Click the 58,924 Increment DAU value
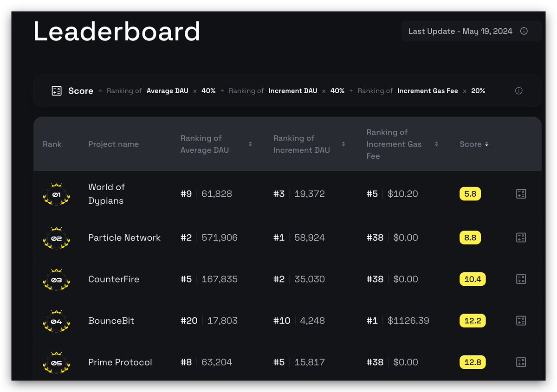Screen dimensions: 557x392 coord(310,238)
